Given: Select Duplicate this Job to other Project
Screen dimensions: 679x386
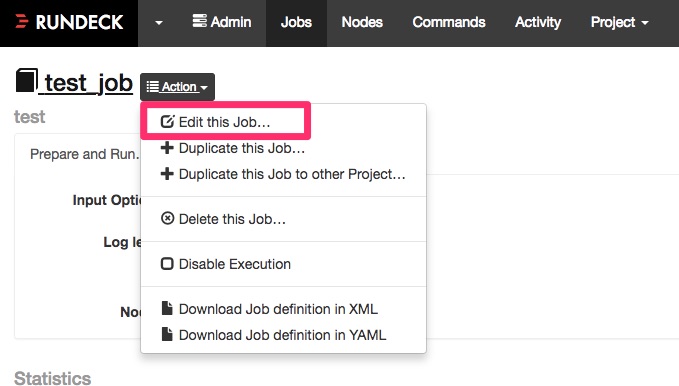Looking at the screenshot, I should click(283, 174).
